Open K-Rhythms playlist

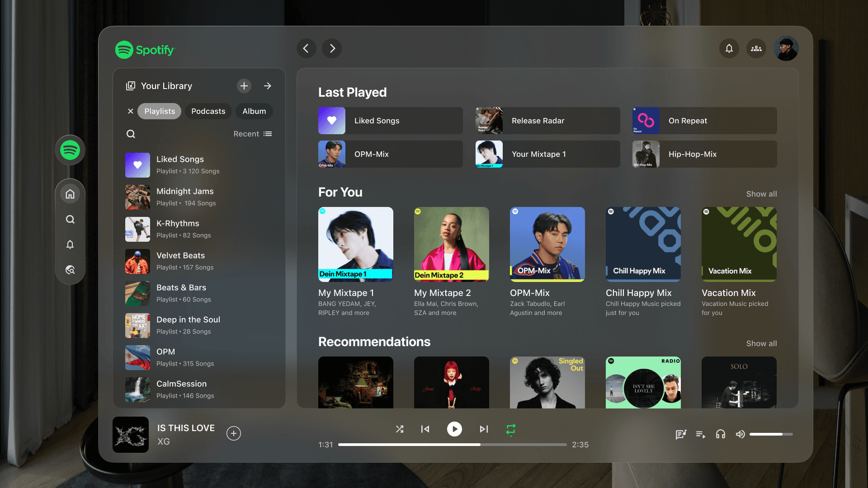pos(199,229)
